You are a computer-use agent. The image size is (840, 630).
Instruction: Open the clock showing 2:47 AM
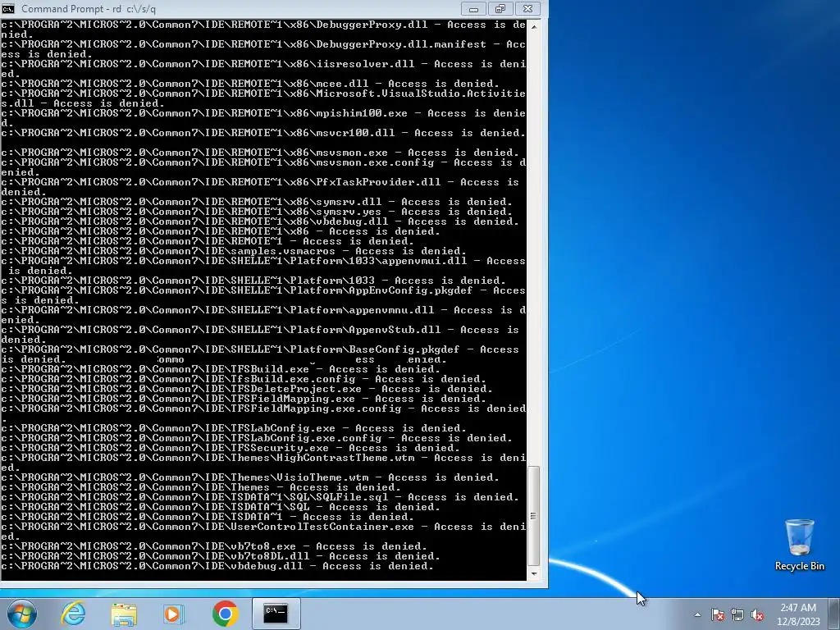coord(798,608)
